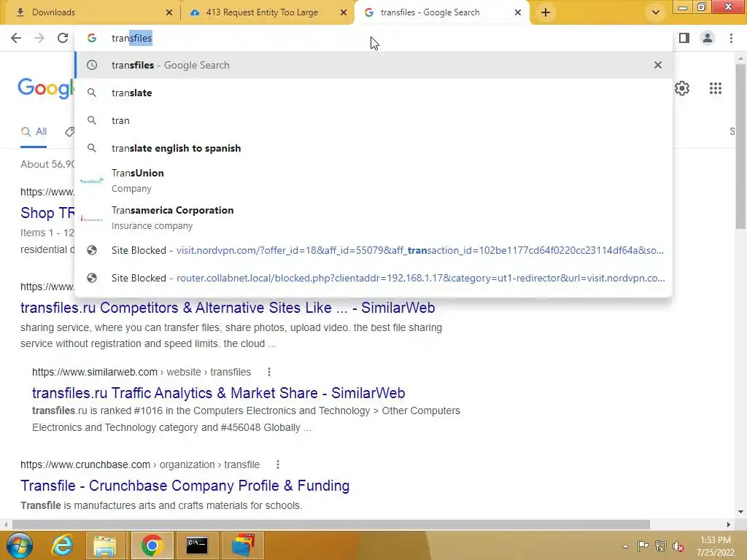
Task: Choose the translate suggestion
Action: (373, 93)
